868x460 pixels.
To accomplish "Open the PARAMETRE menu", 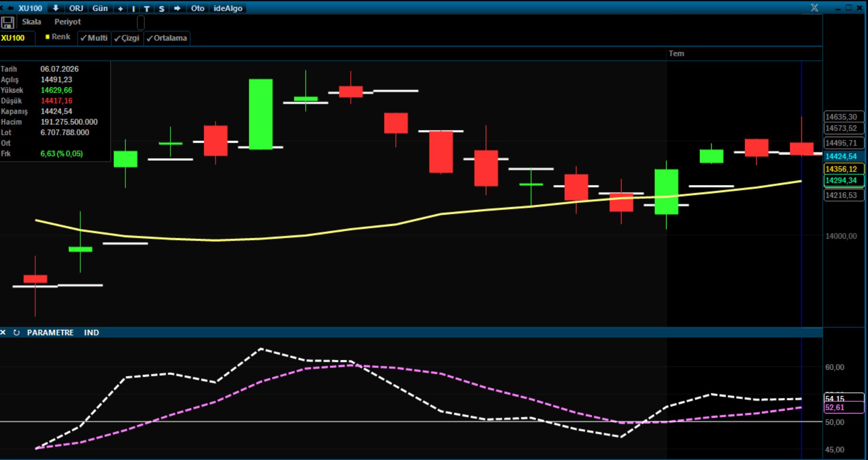I will [x=50, y=332].
